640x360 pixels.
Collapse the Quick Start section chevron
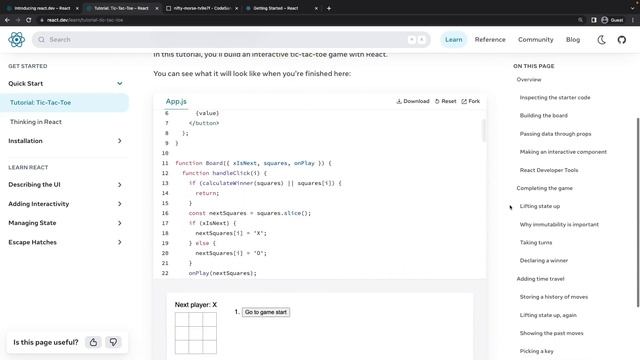click(120, 83)
